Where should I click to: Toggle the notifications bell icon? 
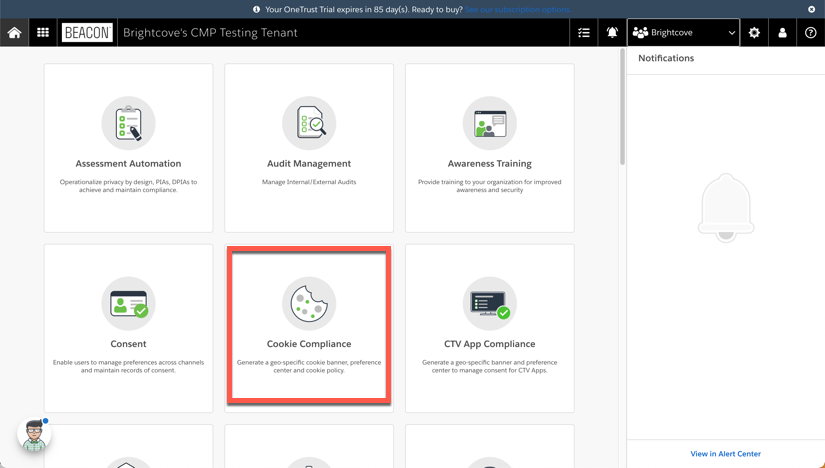tap(612, 33)
